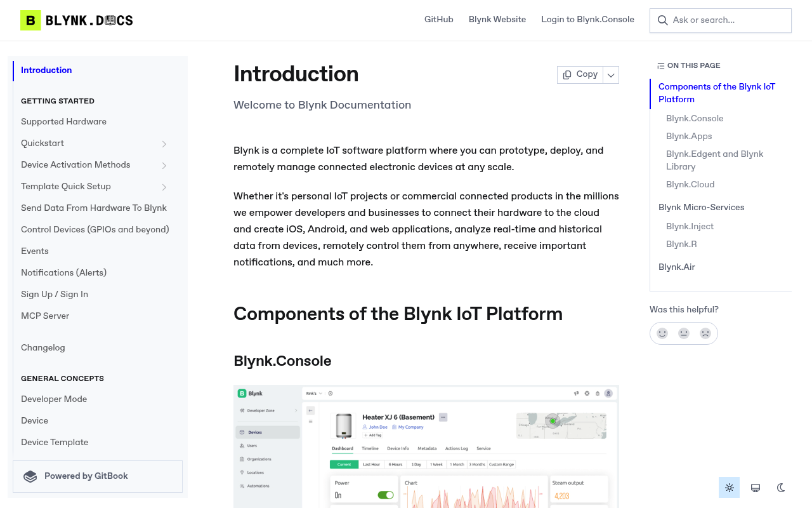Open the Copy options dropdown arrow
Image resolution: width=812 pixels, height=508 pixels.
click(x=611, y=75)
